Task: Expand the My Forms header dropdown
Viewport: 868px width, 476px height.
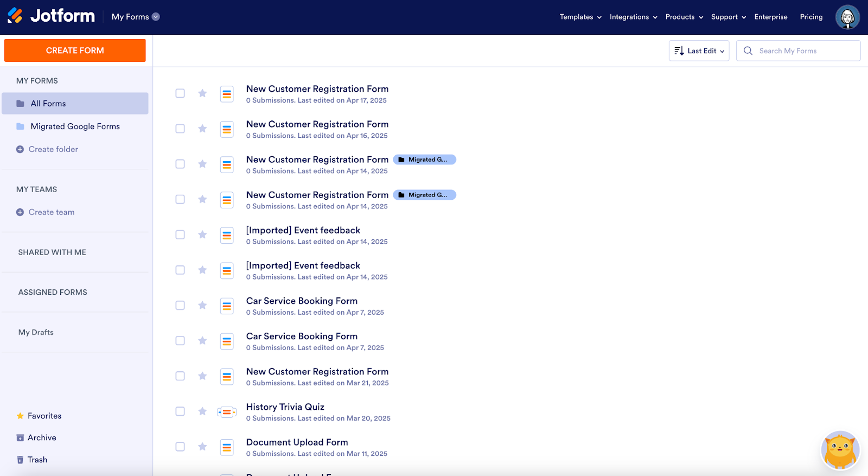Action: point(156,17)
